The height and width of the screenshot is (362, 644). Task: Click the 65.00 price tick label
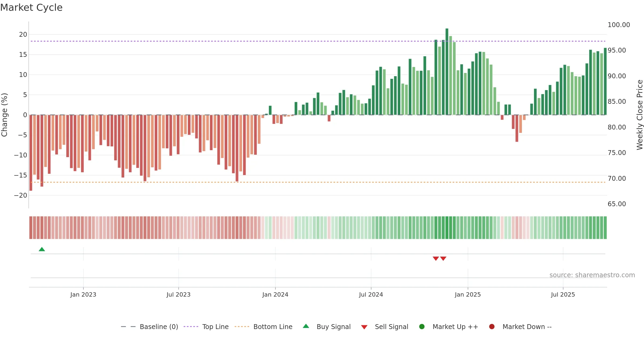click(x=617, y=204)
